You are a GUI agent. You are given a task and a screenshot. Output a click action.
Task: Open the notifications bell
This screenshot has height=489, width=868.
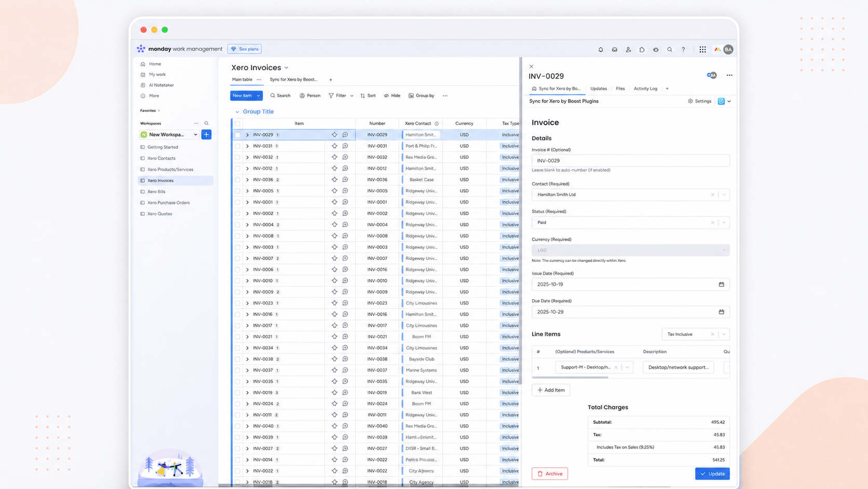601,49
